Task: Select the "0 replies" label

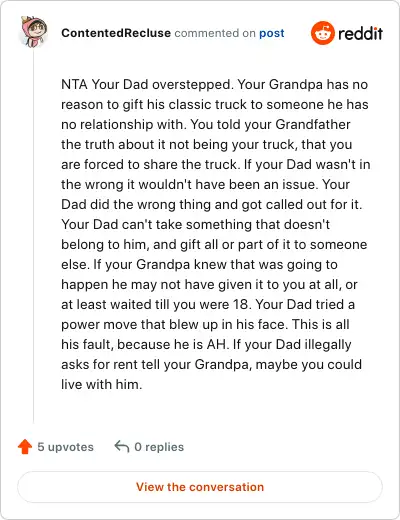Action: pyautogui.click(x=159, y=447)
